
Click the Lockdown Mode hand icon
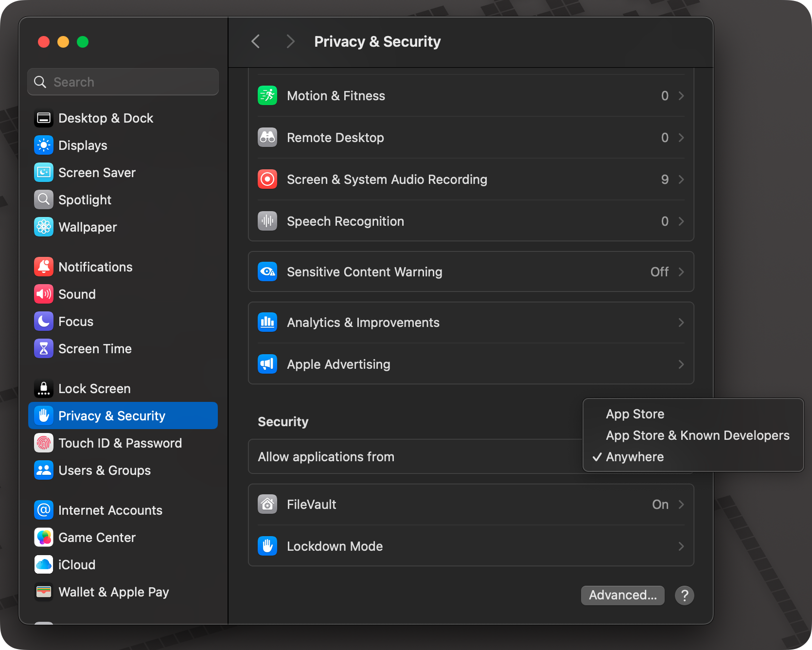click(x=267, y=546)
